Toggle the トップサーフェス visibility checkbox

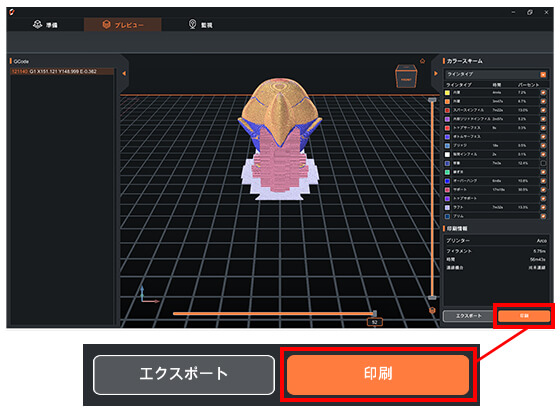pos(543,128)
